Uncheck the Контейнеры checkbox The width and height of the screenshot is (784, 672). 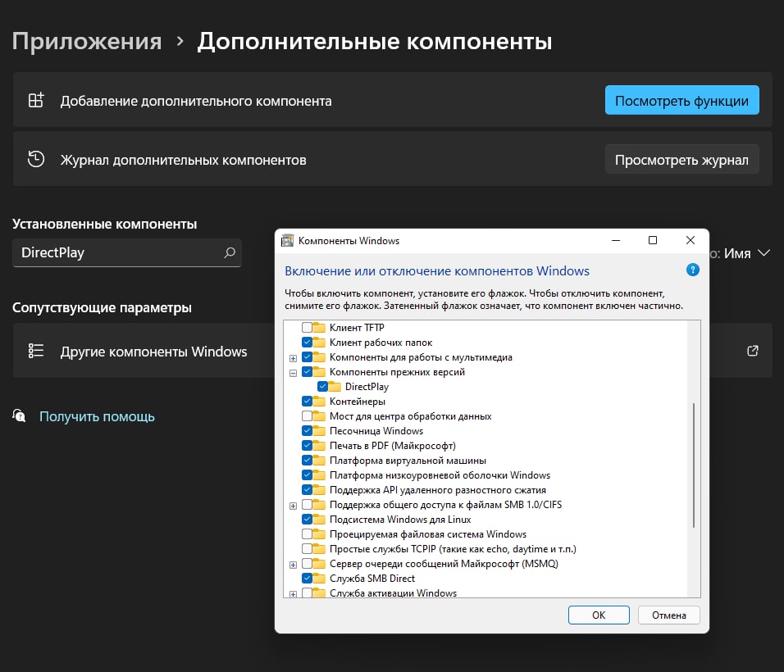307,402
